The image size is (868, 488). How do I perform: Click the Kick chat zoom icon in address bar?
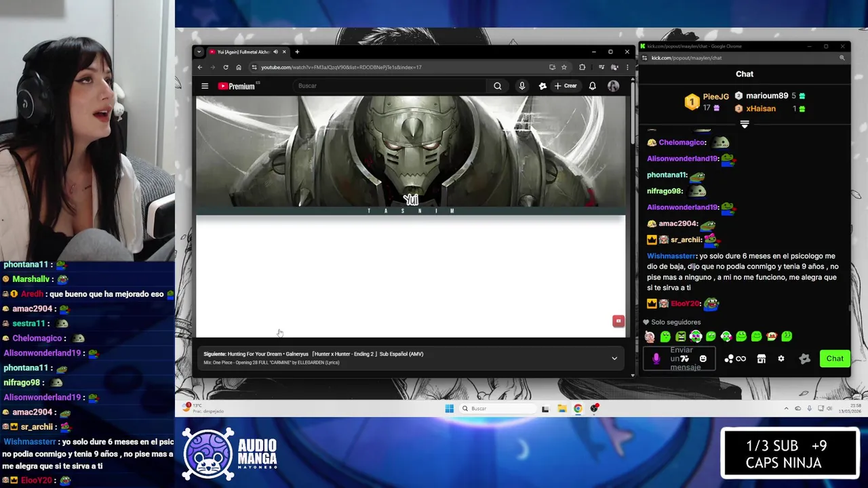point(842,58)
